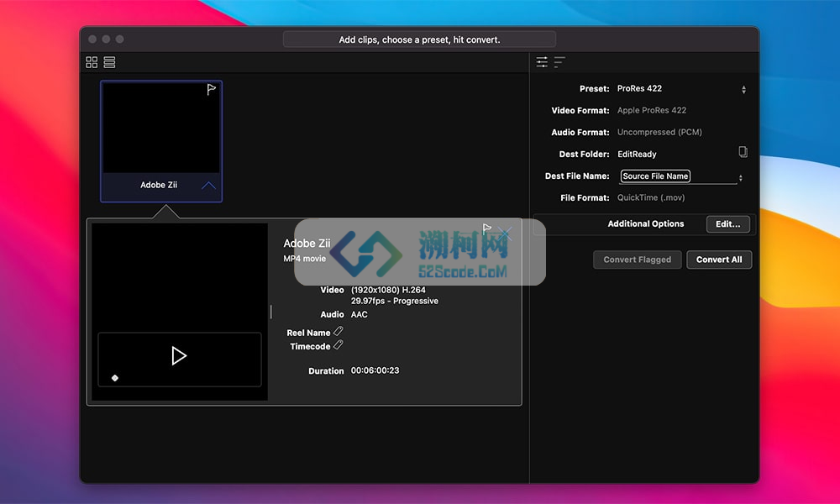840x504 pixels.
Task: Open the Dest File Name dropdown arrows
Action: point(740,178)
